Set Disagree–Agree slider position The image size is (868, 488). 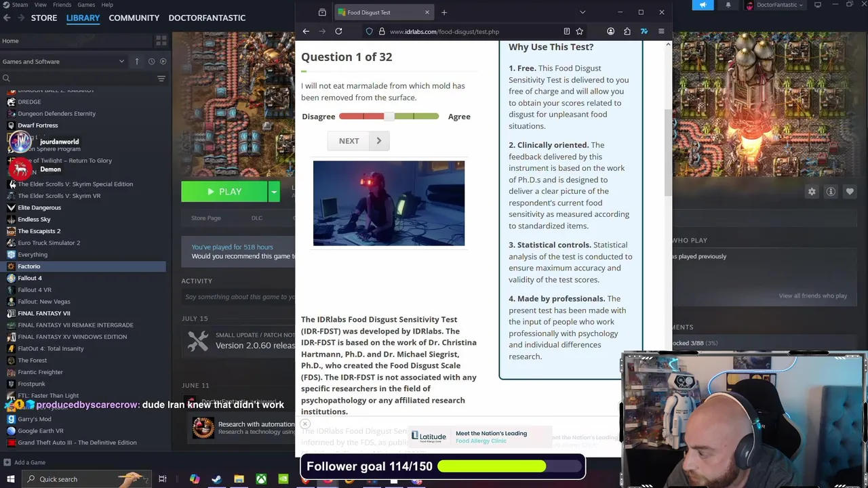click(x=389, y=117)
